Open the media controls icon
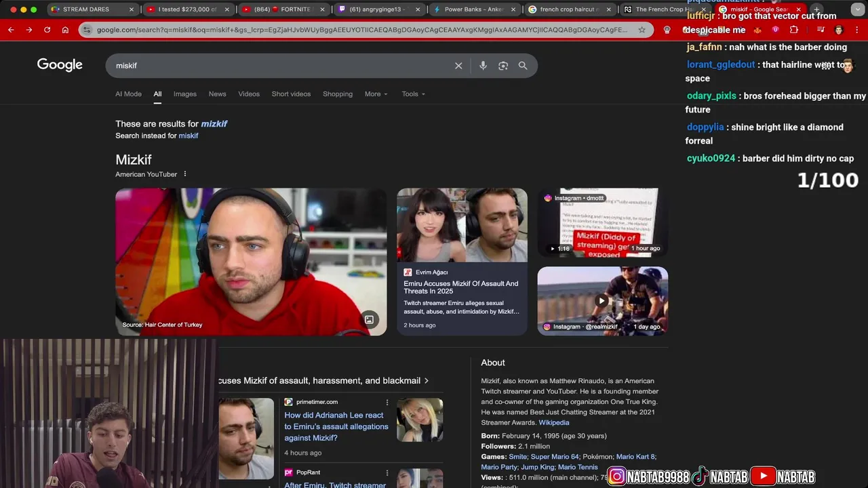Viewport: 868px width, 488px height. (821, 30)
